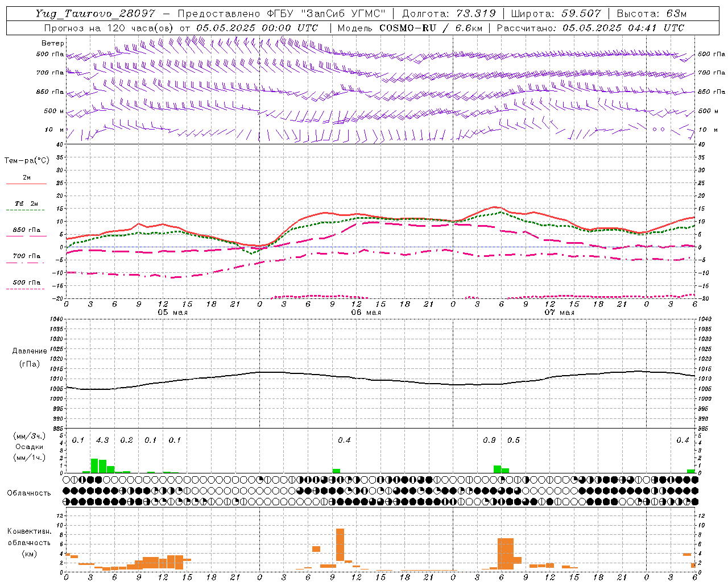Click the tallest orange convective bar on 06 мая
This screenshot has width=728, height=582.
pos(340,544)
